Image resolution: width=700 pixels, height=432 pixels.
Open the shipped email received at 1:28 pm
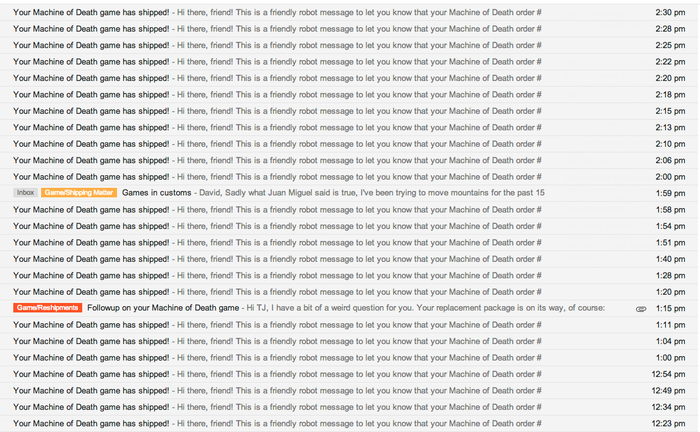tap(349, 276)
